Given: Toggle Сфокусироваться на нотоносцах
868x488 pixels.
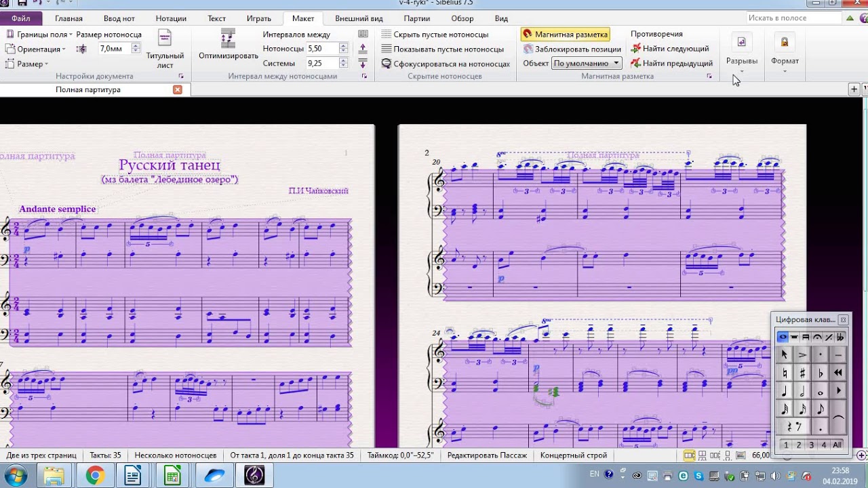Looking at the screenshot, I should 446,64.
